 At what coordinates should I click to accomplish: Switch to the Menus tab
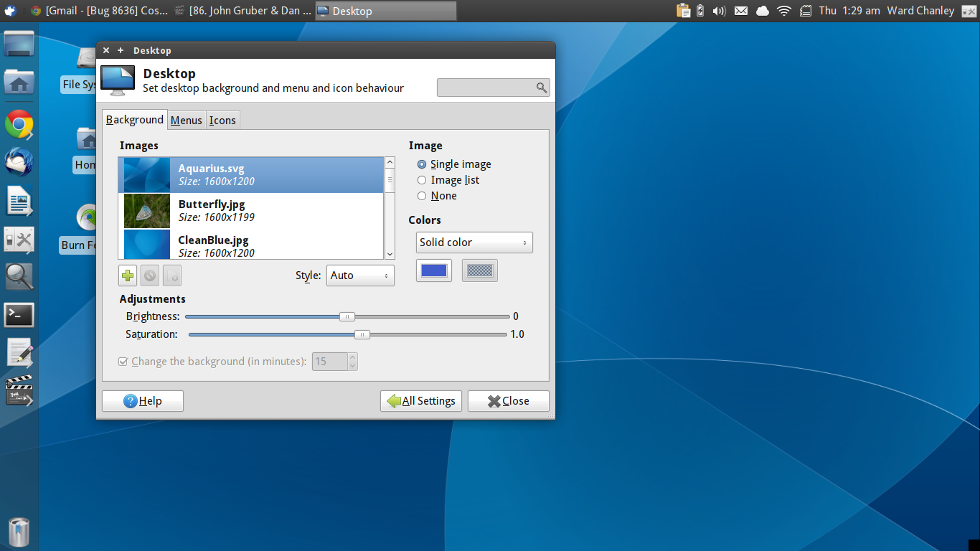point(186,120)
